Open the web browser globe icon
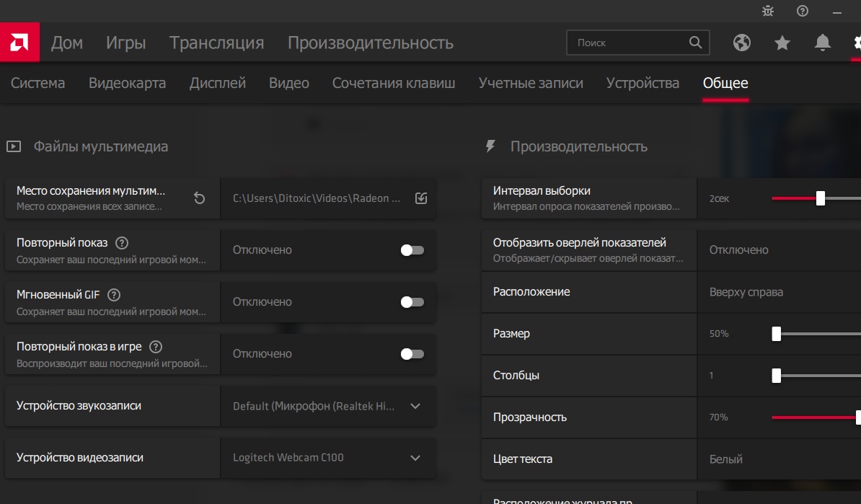 (742, 43)
